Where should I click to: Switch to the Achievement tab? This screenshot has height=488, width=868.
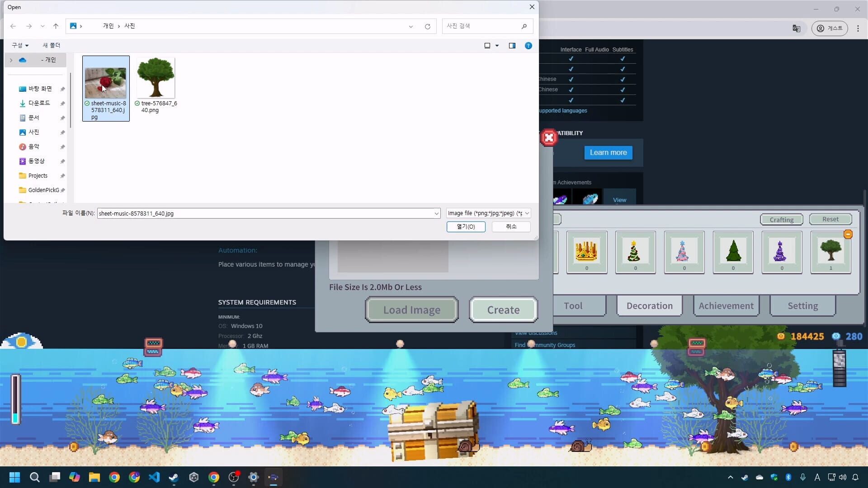point(726,305)
